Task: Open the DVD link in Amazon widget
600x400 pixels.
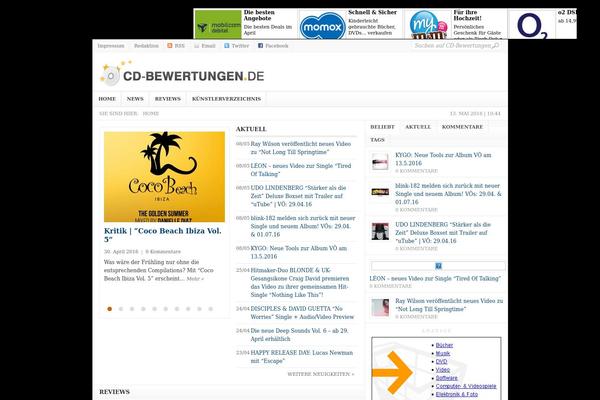Action: tap(441, 362)
